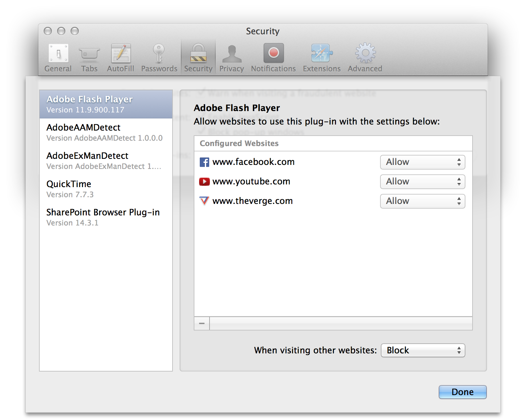
Task: Click the Configured Websites column header
Action: (x=333, y=144)
